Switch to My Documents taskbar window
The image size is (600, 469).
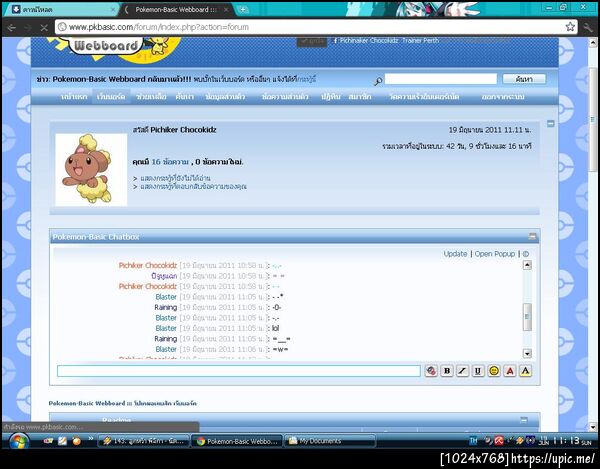coord(329,441)
